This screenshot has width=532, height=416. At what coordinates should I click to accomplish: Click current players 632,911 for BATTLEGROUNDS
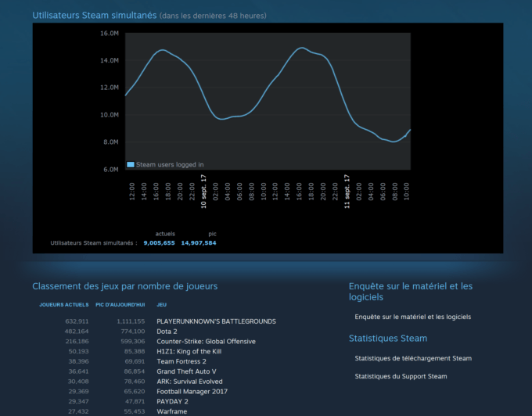tap(77, 321)
